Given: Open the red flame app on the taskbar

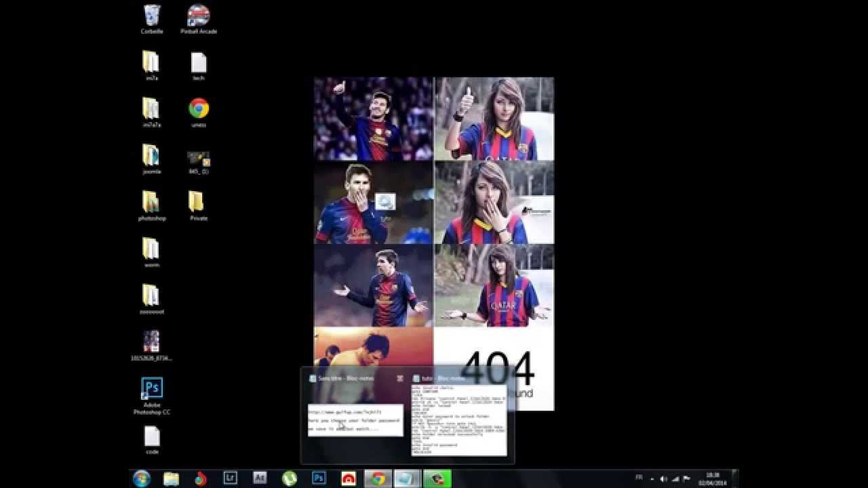Looking at the screenshot, I should 200,479.
